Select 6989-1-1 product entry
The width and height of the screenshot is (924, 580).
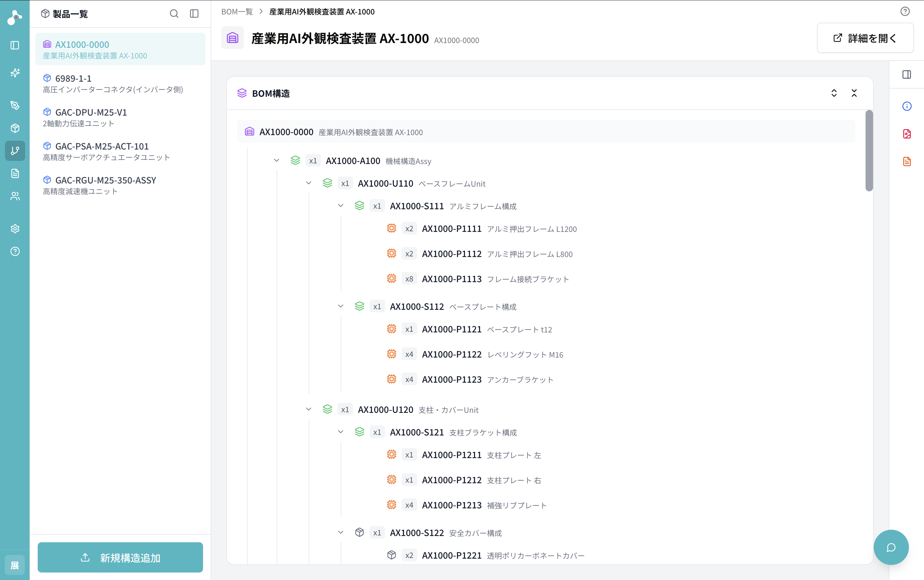point(120,83)
